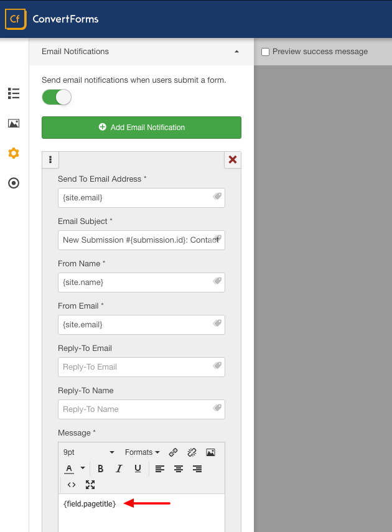Insert link in message editor
The height and width of the screenshot is (532, 392).
(173, 452)
